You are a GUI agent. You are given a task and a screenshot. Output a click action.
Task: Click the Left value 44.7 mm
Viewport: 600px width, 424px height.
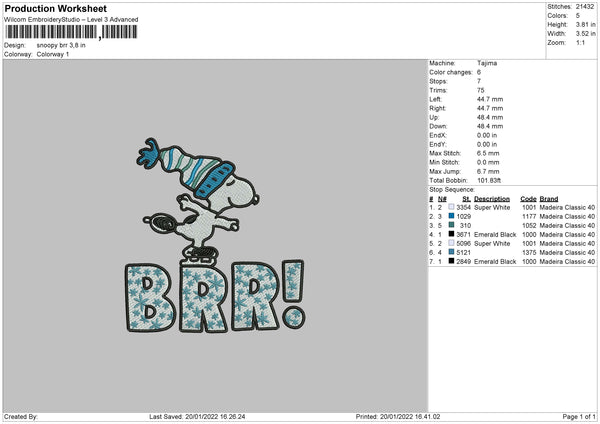(x=490, y=99)
